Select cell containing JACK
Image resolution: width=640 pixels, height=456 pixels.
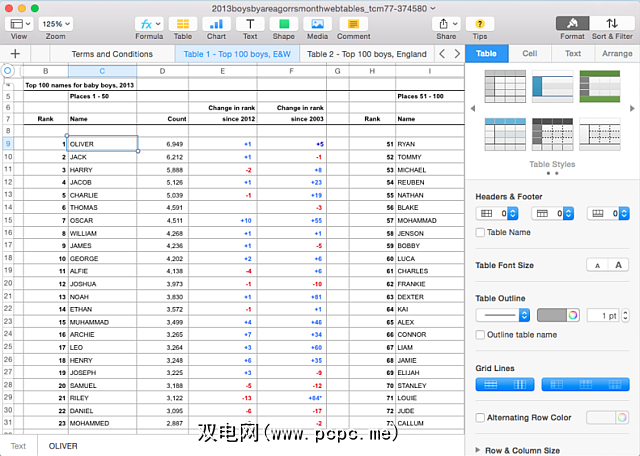[101, 157]
